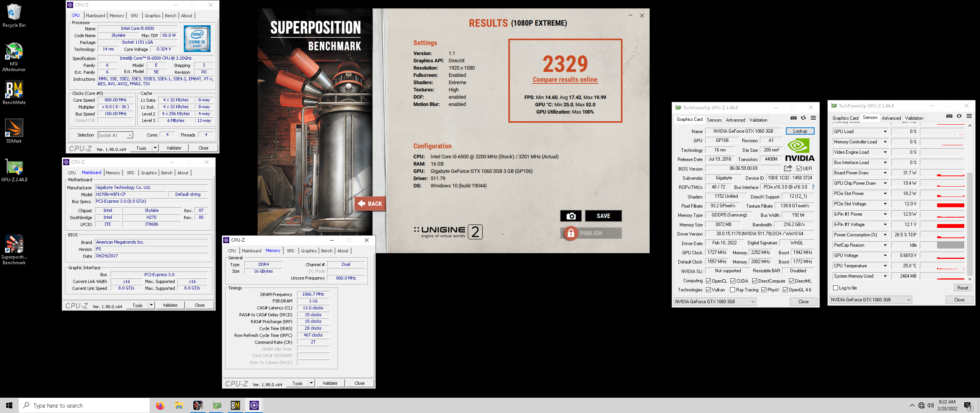The image size is (980, 413).
Task: Open BenchMate desktop shortcut
Action: point(14,93)
